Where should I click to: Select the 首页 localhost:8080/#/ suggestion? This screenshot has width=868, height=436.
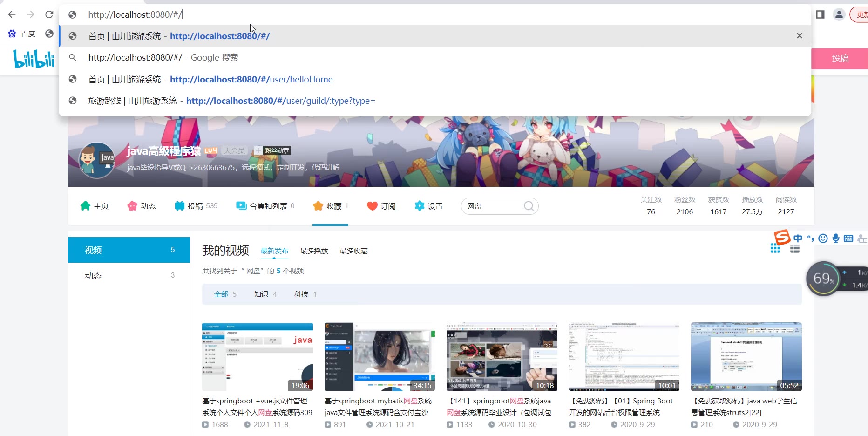tap(435, 36)
